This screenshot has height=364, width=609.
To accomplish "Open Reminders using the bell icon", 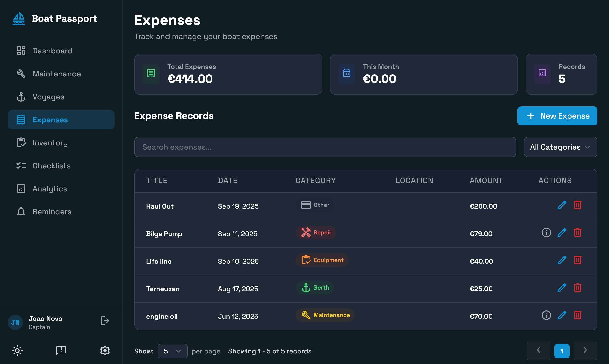I will [21, 212].
